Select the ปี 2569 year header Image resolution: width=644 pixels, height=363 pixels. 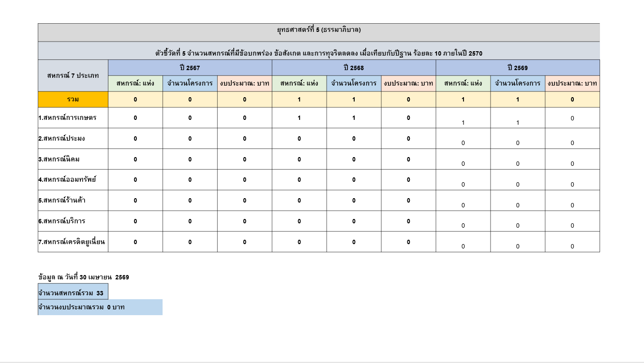pos(518,68)
